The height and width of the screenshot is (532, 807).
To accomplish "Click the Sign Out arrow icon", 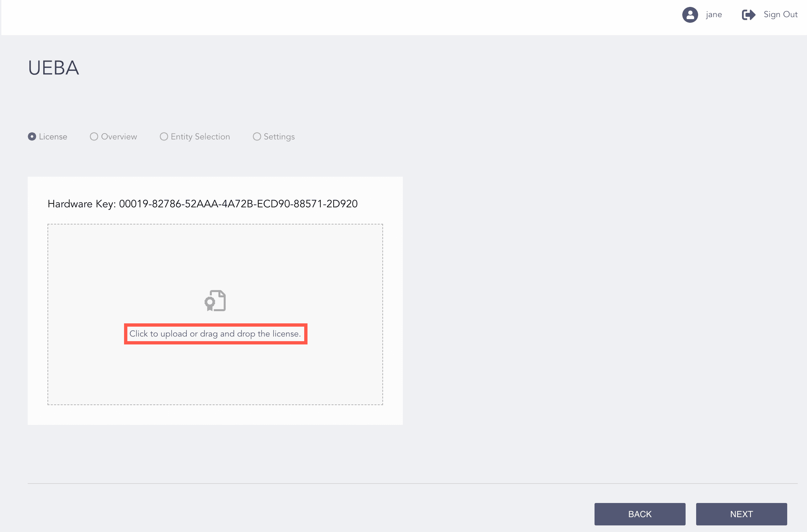I will (x=748, y=15).
